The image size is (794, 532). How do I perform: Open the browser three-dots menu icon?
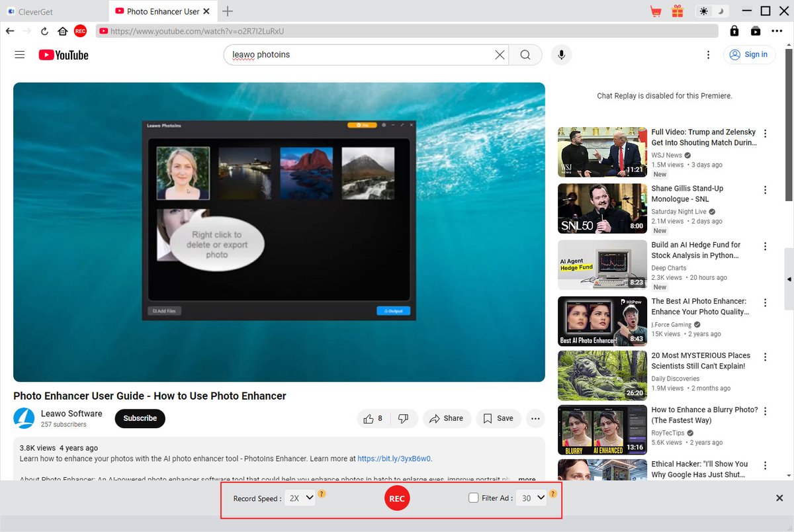pos(777,30)
